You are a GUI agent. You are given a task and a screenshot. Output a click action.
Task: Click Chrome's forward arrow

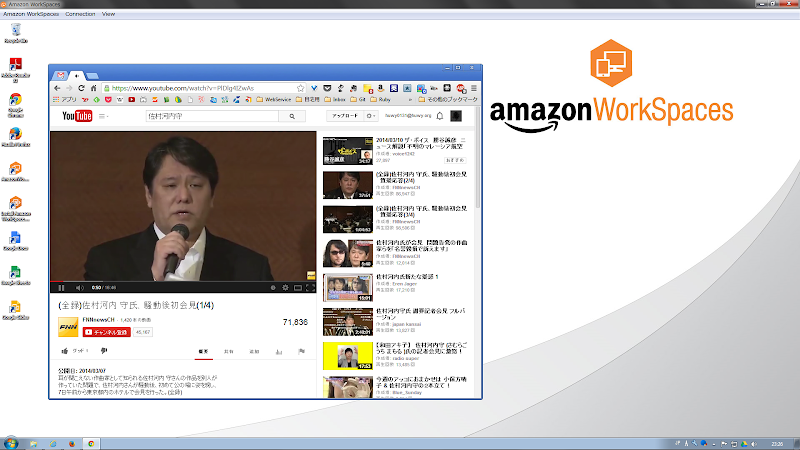[69, 88]
